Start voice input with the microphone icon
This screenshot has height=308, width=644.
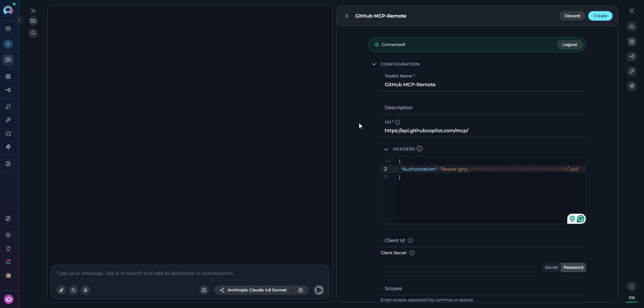pos(86,290)
